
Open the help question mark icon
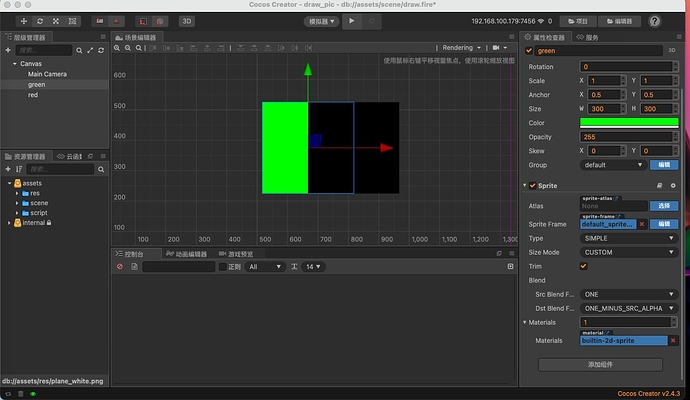point(655,21)
